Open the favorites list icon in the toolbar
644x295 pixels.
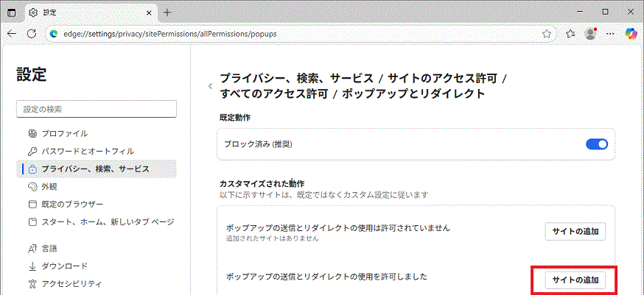(x=570, y=34)
